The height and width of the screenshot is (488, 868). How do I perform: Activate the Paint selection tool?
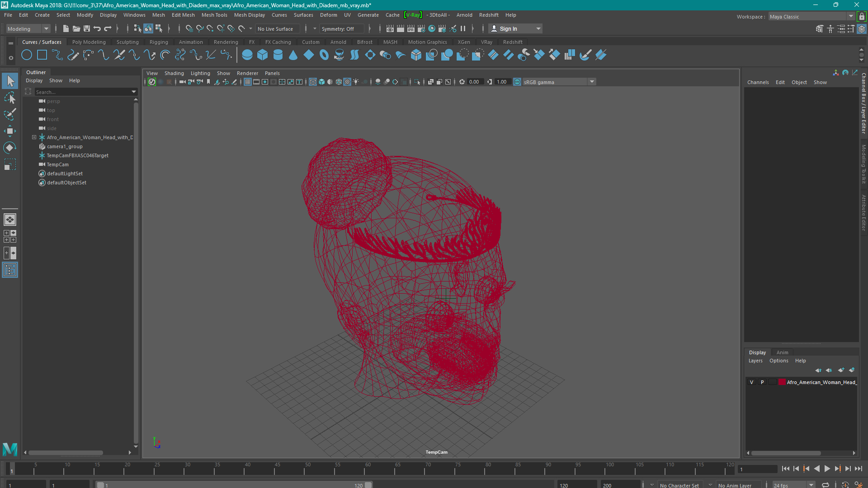coord(10,114)
